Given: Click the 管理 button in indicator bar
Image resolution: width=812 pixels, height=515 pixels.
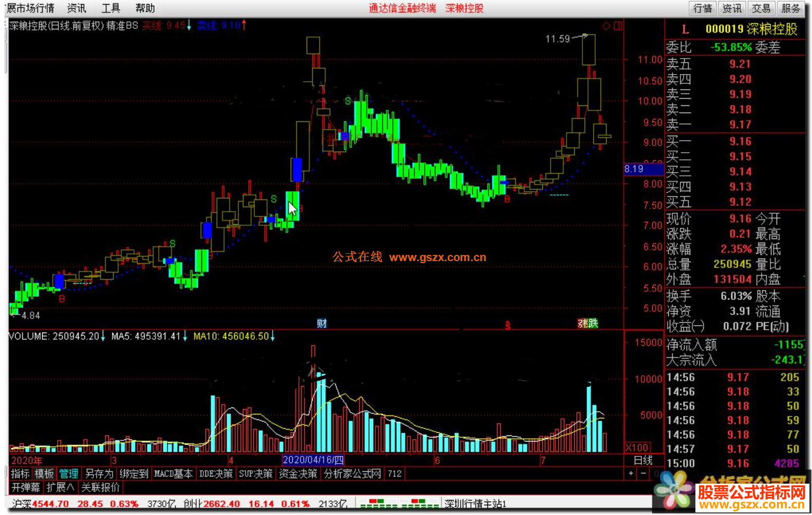Looking at the screenshot, I should tap(68, 473).
